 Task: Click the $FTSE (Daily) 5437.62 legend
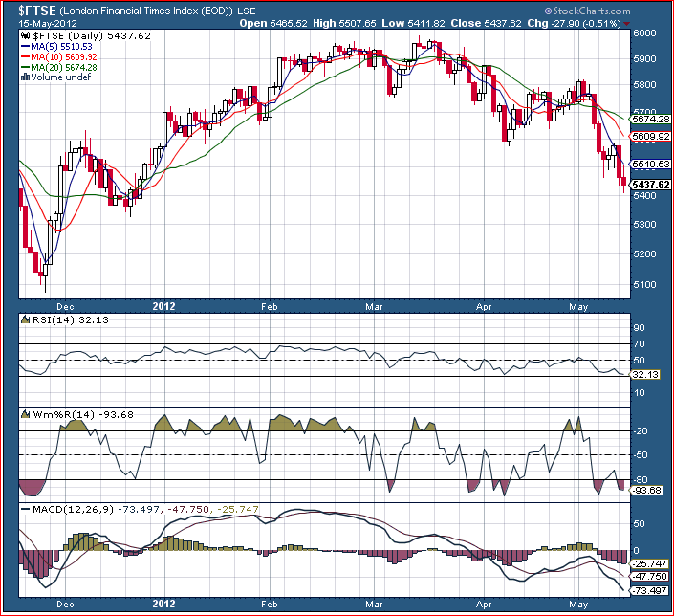[92, 36]
